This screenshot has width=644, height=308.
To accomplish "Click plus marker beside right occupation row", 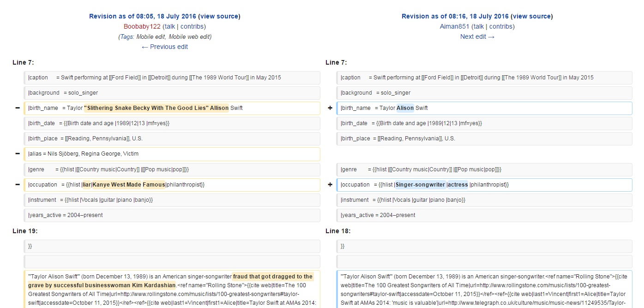I will [330, 185].
